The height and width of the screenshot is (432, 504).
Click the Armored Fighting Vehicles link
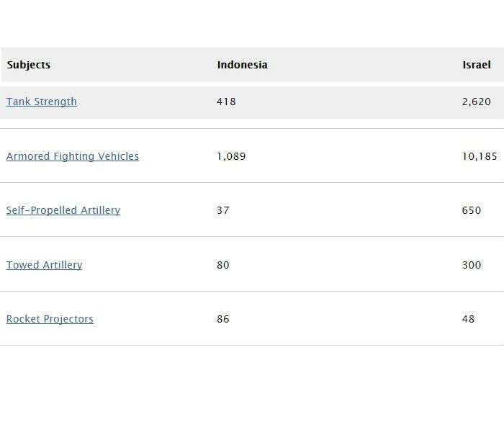[x=73, y=156]
